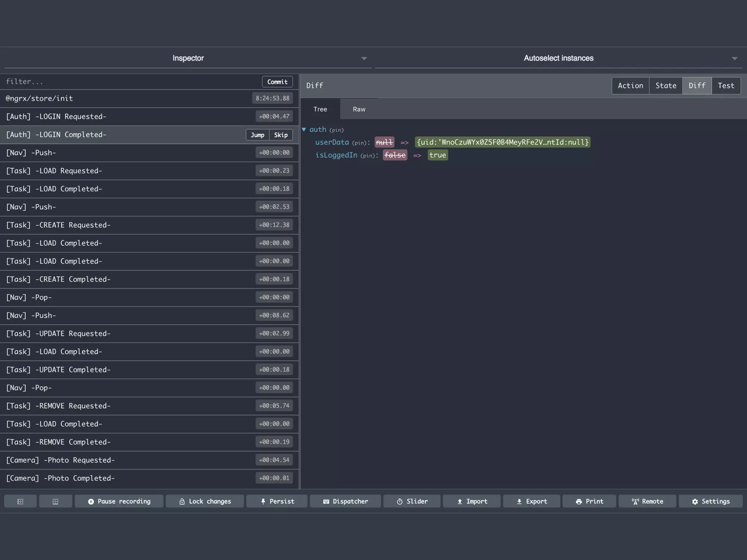Viewport: 747px width, 560px height.
Task: Skip the LOGIN Completed action
Action: point(280,135)
